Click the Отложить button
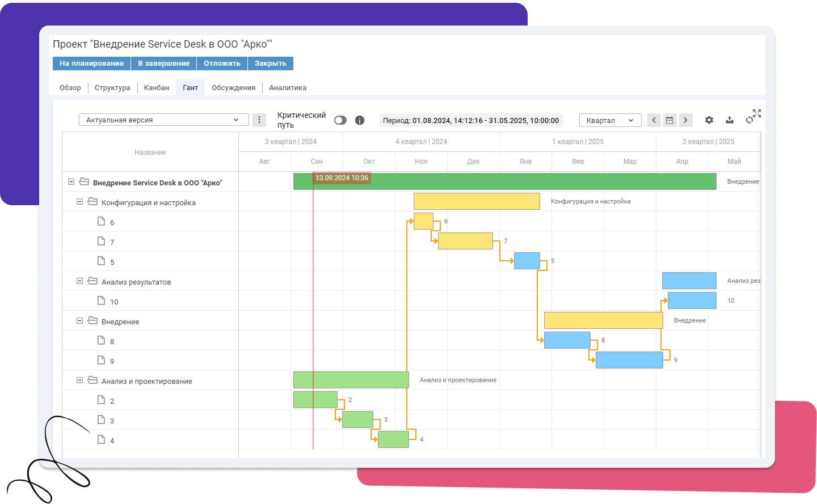Viewport: 817px width, 504px height. pos(222,63)
